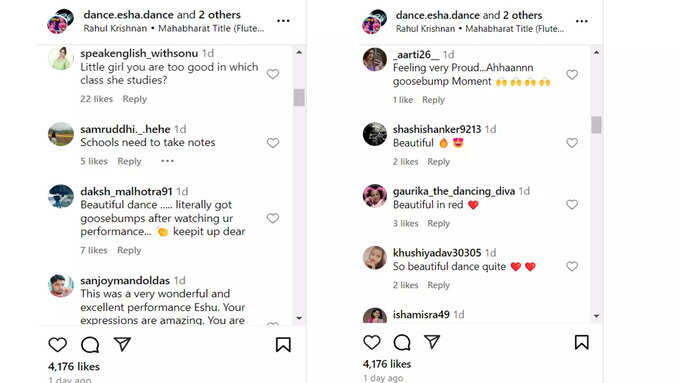Heart the comment by shashishanker9213
680x383 pixels.
(x=572, y=143)
